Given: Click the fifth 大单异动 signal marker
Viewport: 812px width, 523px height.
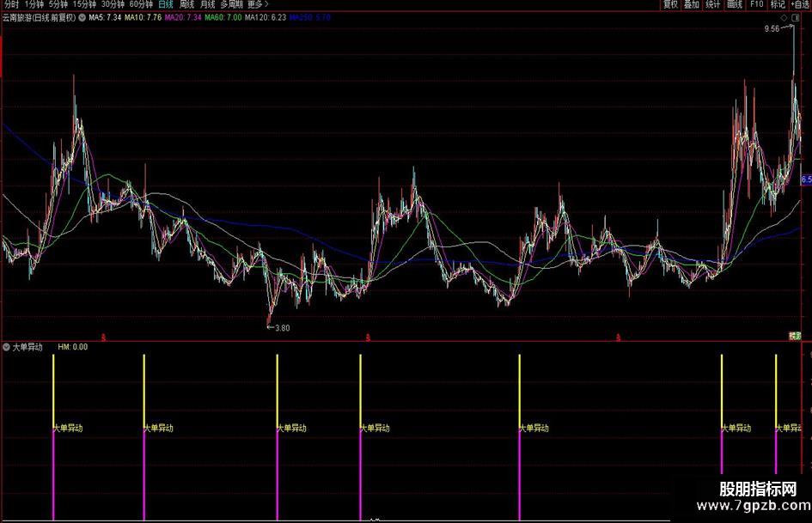Looking at the screenshot, I should [x=534, y=429].
